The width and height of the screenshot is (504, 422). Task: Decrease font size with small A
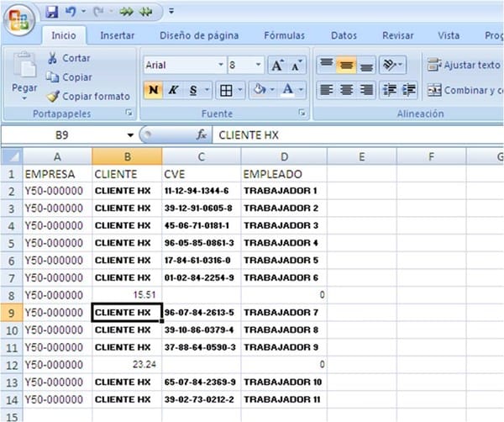(297, 66)
